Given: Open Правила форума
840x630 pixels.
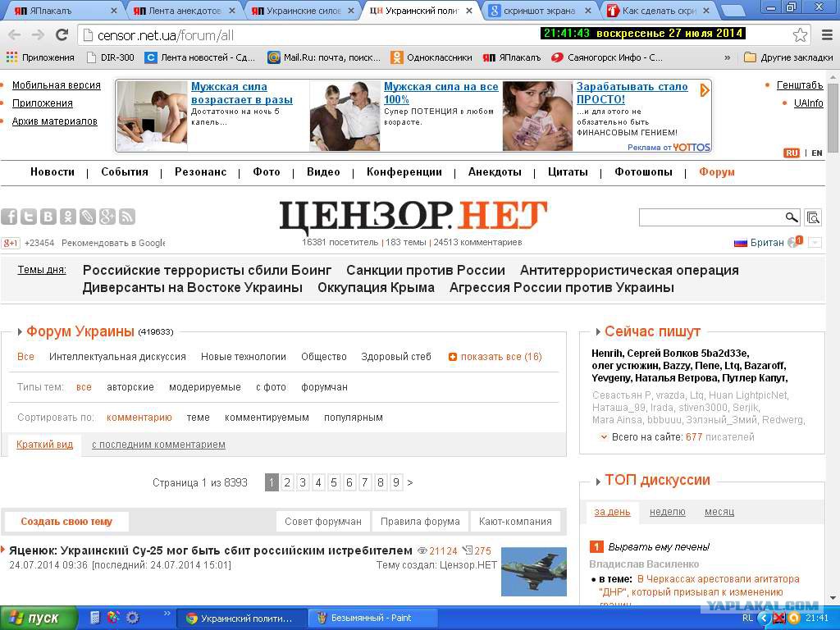Looking at the screenshot, I should (x=420, y=521).
